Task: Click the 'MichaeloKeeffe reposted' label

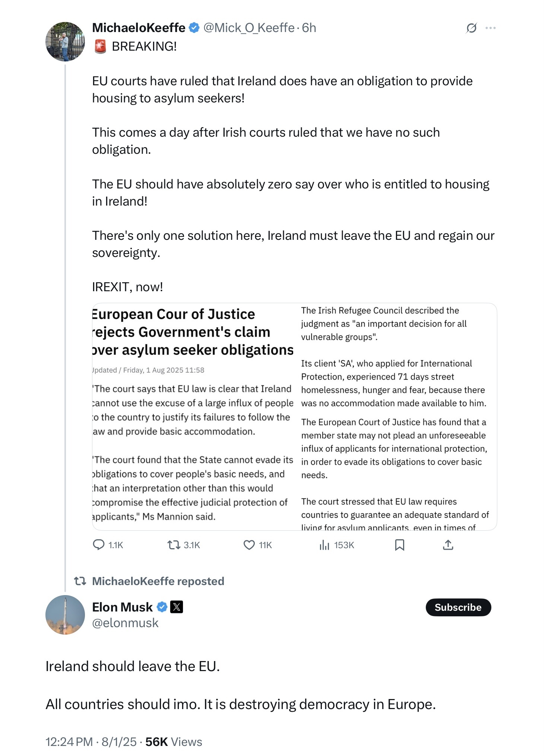Action: coord(158,581)
